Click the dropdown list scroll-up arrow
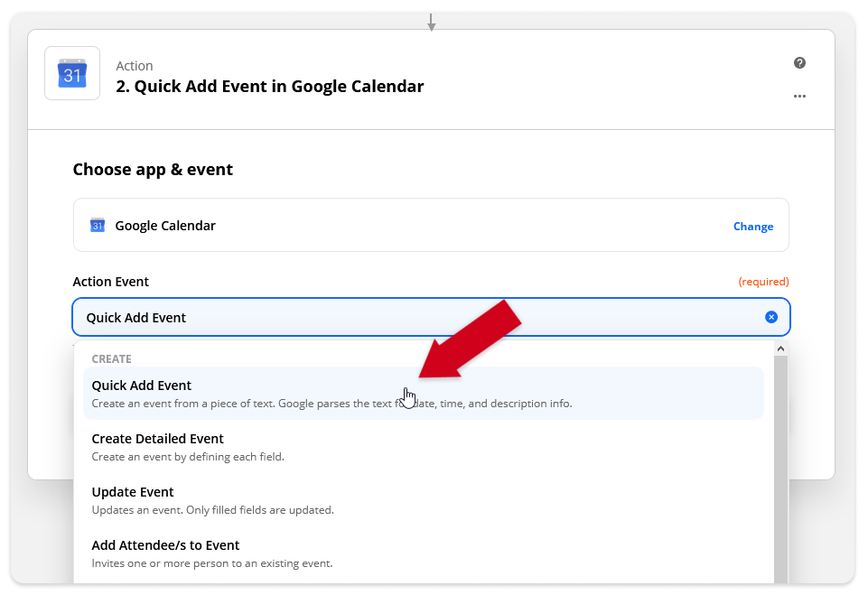 [780, 349]
